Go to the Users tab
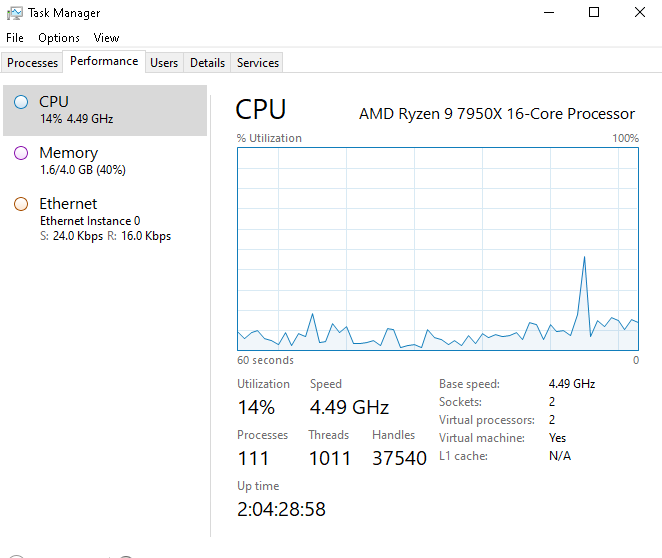The width and height of the screenshot is (662, 558). [164, 63]
